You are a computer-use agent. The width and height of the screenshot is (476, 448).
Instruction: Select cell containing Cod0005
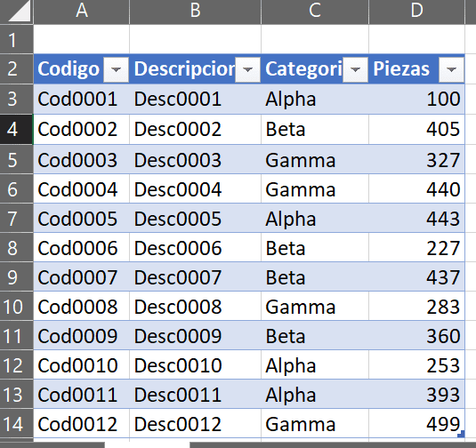pyautogui.click(x=81, y=219)
